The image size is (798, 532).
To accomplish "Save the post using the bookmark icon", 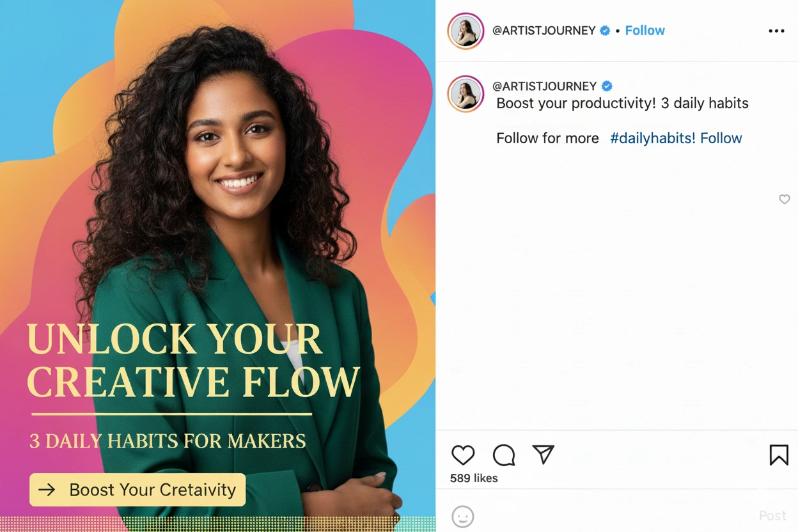I will [x=778, y=455].
